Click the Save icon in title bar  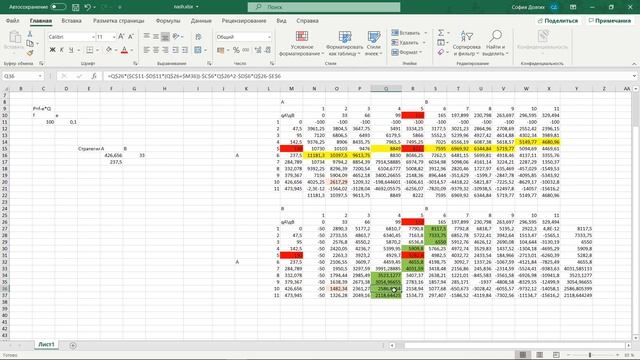(76, 7)
